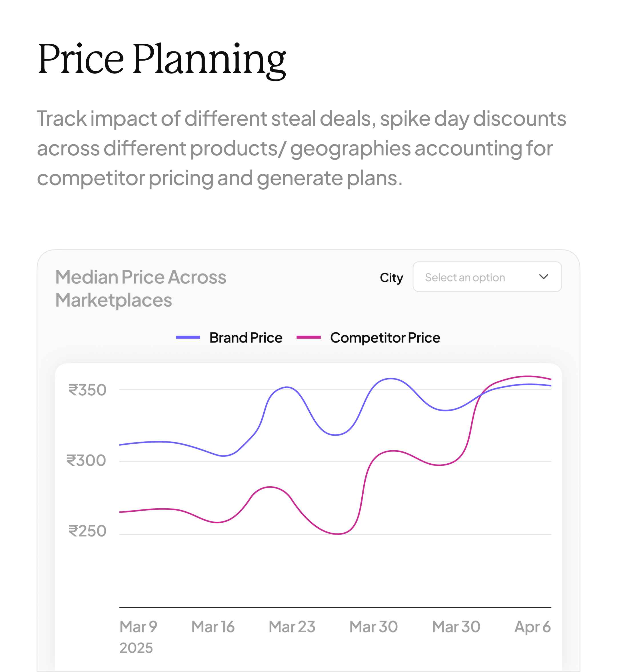The width and height of the screenshot is (617, 672).
Task: Click the Price Planning heading
Action: tap(162, 59)
